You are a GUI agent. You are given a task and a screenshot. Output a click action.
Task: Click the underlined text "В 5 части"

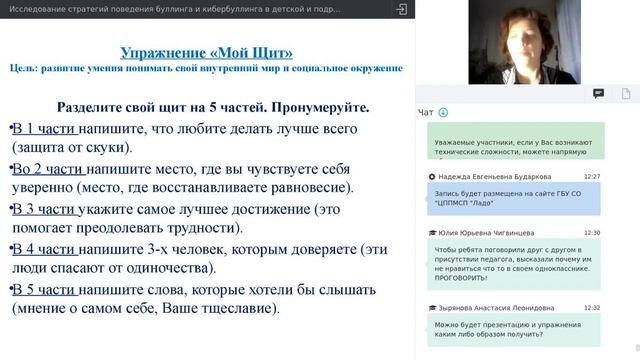(45, 289)
